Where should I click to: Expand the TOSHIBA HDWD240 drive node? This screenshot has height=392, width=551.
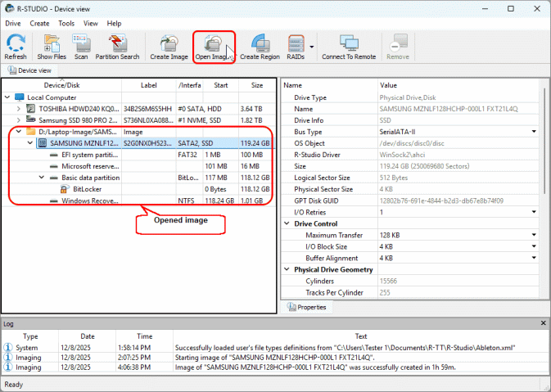point(18,108)
